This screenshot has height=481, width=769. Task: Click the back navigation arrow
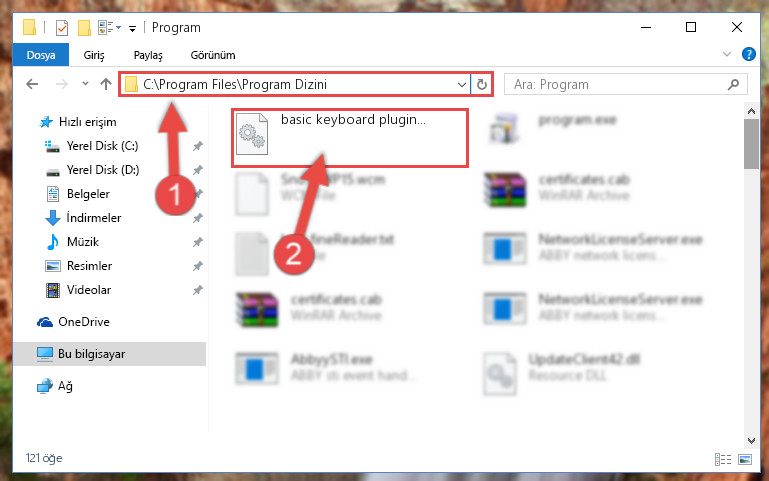tap(32, 84)
